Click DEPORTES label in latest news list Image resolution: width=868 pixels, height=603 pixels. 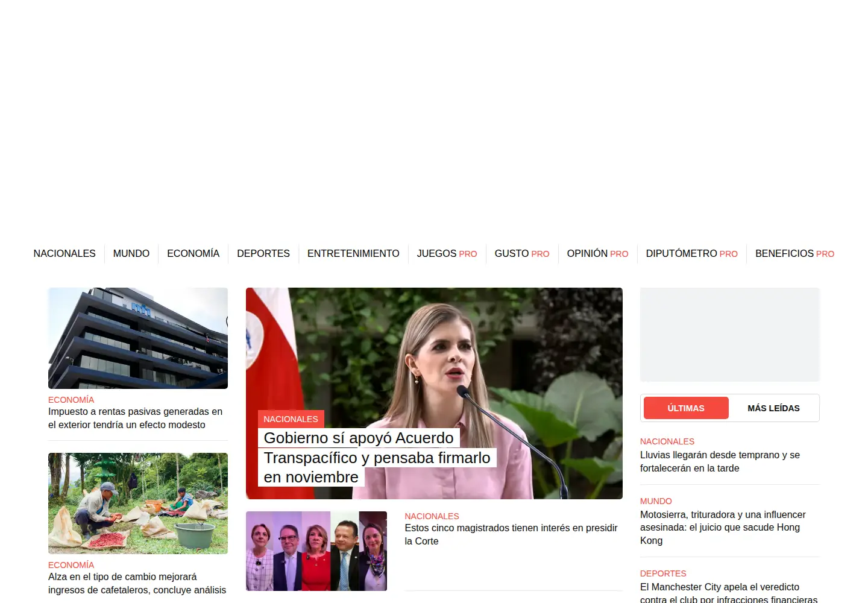(x=663, y=573)
